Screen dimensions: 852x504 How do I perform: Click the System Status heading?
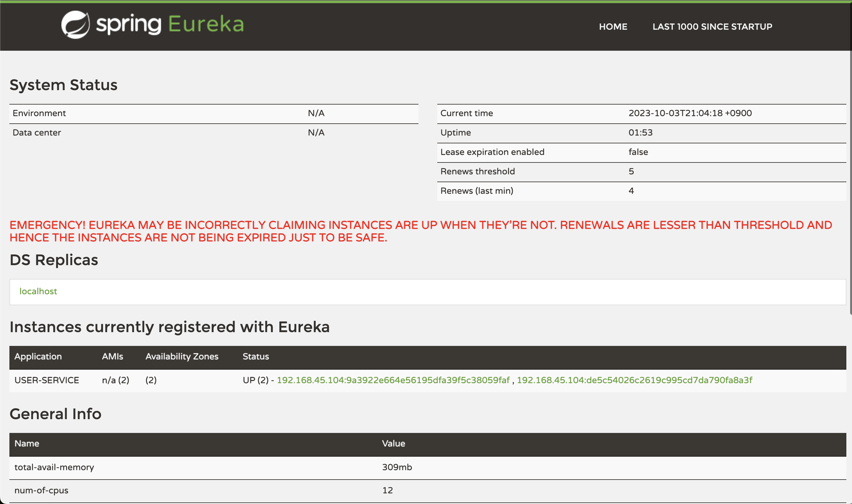click(x=63, y=85)
